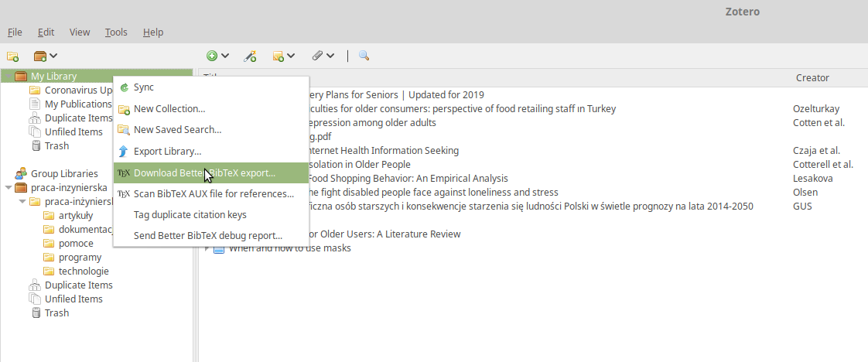The width and height of the screenshot is (868, 362).
Task: Click the New Saved Search folder icon
Action: tap(124, 130)
